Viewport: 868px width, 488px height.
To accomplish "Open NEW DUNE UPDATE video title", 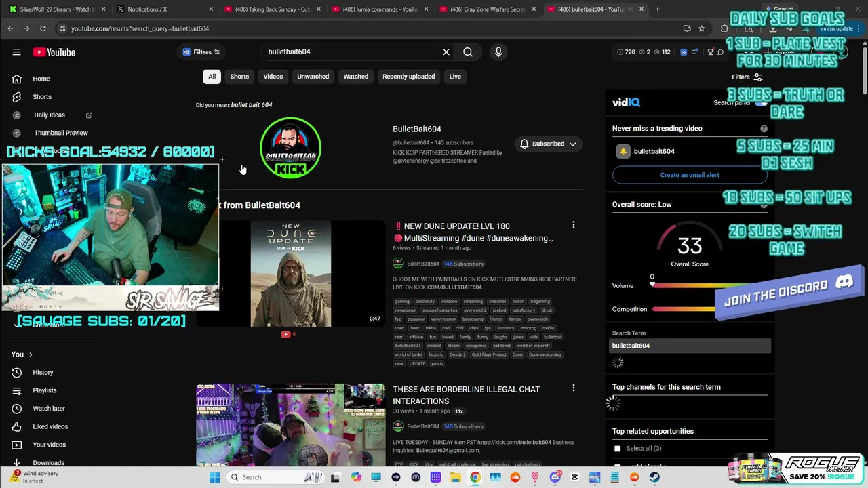I will [x=473, y=232].
